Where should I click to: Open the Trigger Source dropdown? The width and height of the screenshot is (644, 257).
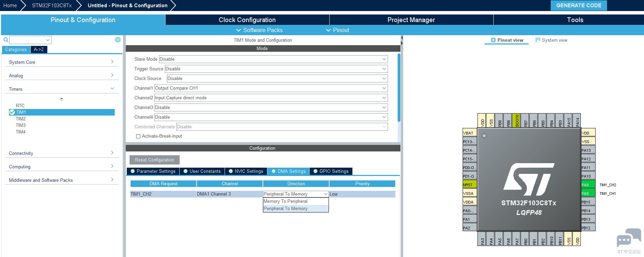[276, 69]
